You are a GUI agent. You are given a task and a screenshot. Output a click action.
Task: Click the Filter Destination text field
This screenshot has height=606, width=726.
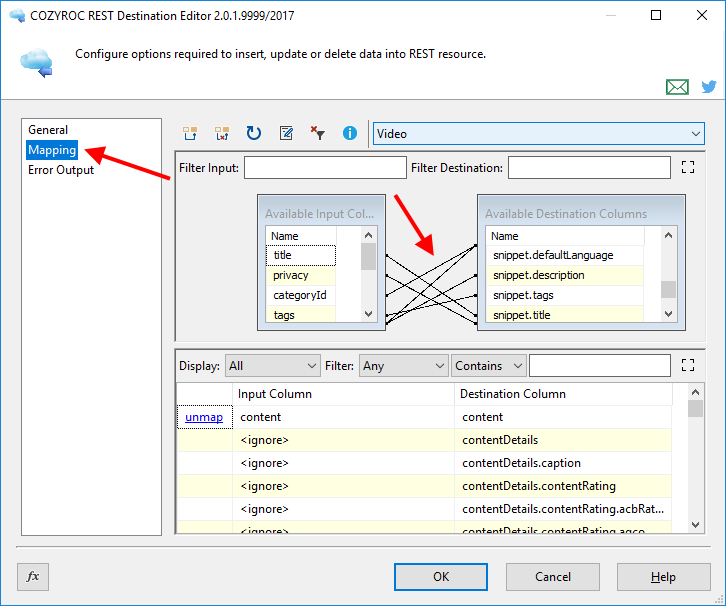click(x=589, y=168)
